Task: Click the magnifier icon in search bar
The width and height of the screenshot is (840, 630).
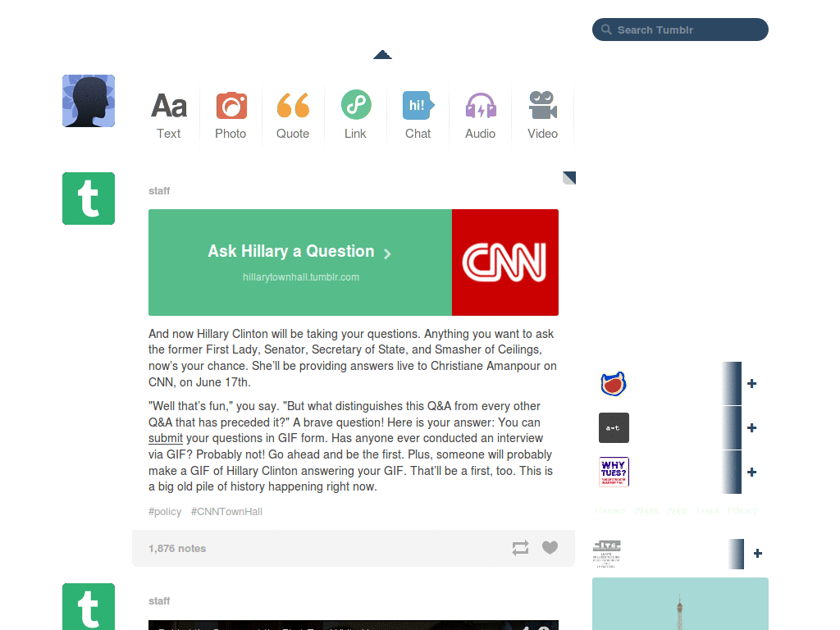Action: click(x=606, y=30)
